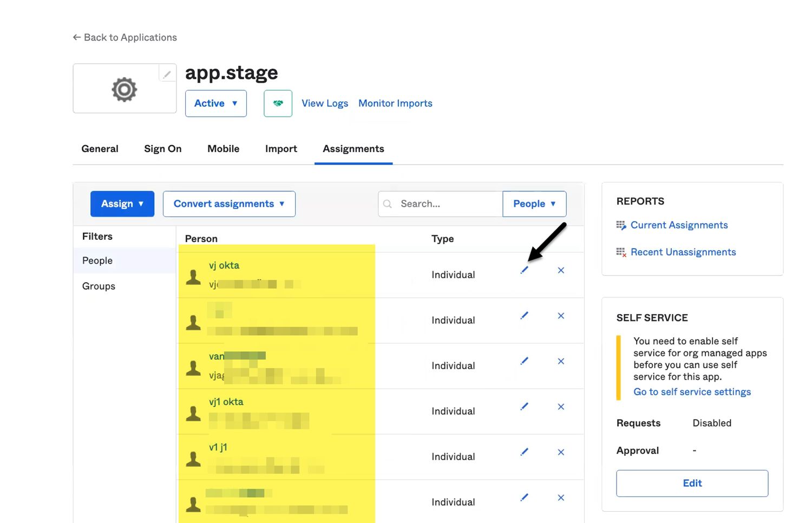Viewport: 812px width, 523px height.
Task: Click the person avatar icon for vj1 okta
Action: (193, 414)
